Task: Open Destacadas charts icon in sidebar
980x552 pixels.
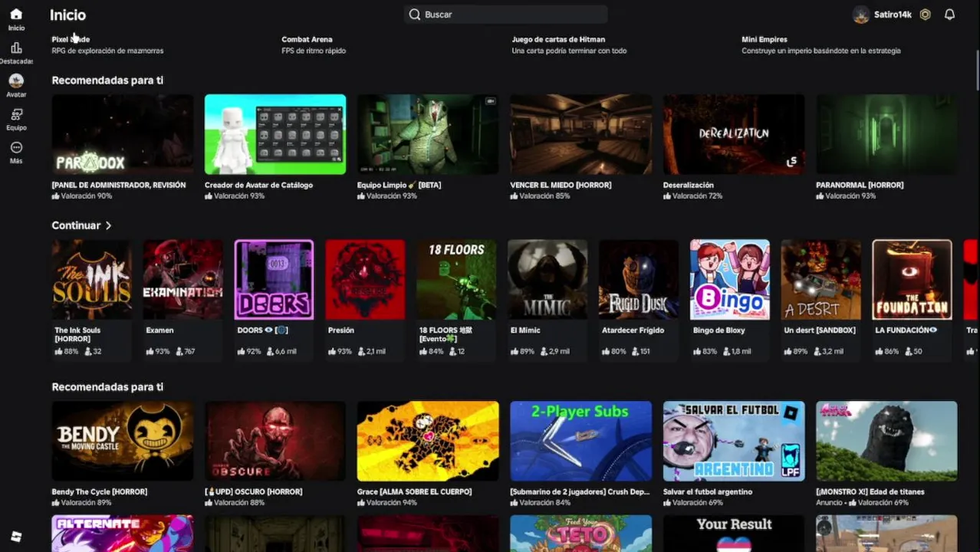Action: pyautogui.click(x=16, y=48)
